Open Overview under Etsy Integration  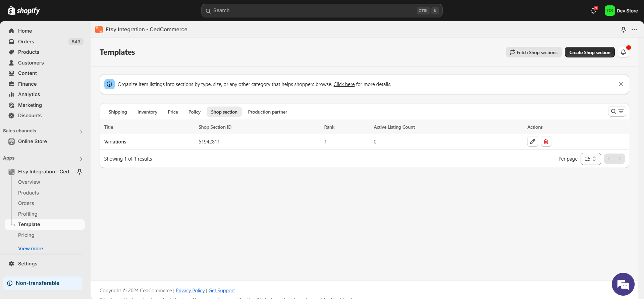click(x=29, y=182)
